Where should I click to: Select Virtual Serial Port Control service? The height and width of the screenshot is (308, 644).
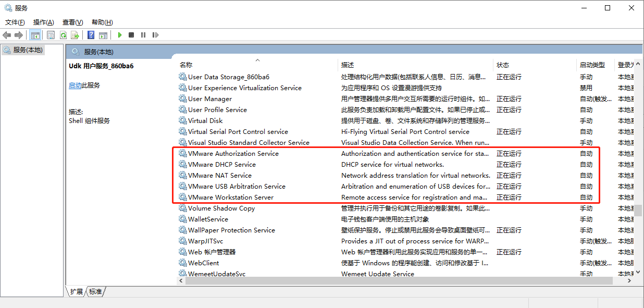click(238, 131)
